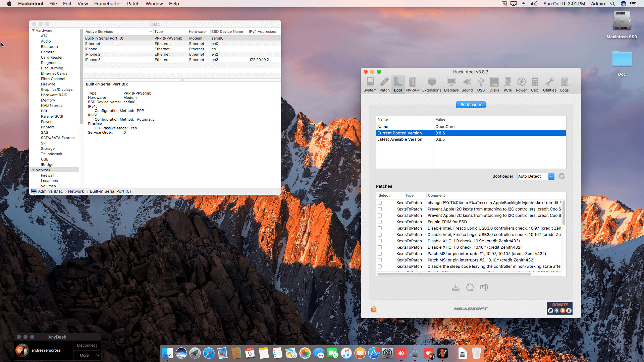644x362 pixels.
Task: Click the download patches icon below list
Action: (455, 287)
